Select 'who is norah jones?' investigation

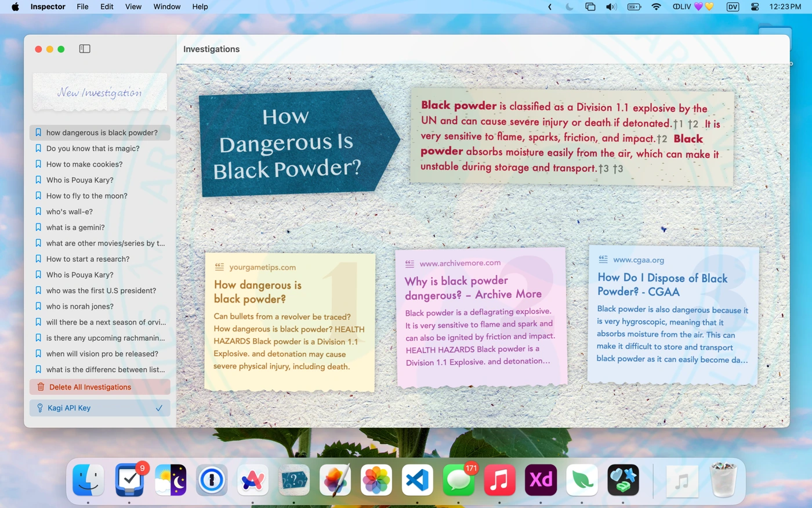pyautogui.click(x=80, y=307)
